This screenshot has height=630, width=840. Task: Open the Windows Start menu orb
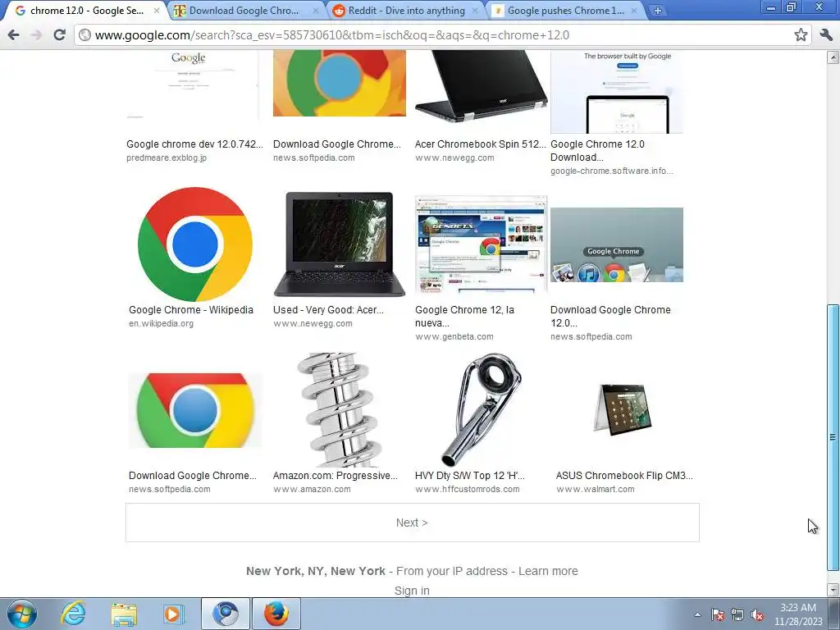(x=22, y=614)
